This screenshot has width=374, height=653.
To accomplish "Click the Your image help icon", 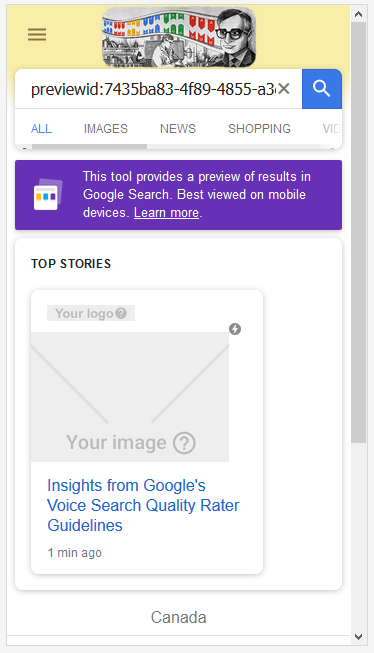I will tap(184, 443).
